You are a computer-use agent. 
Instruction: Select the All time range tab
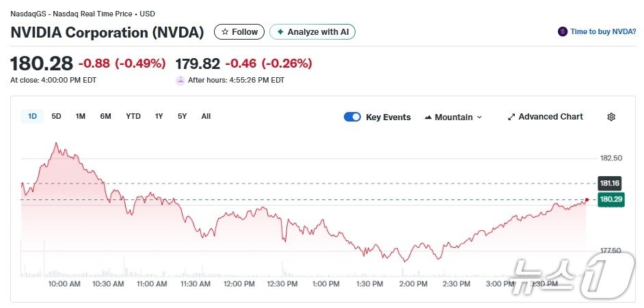[206, 116]
